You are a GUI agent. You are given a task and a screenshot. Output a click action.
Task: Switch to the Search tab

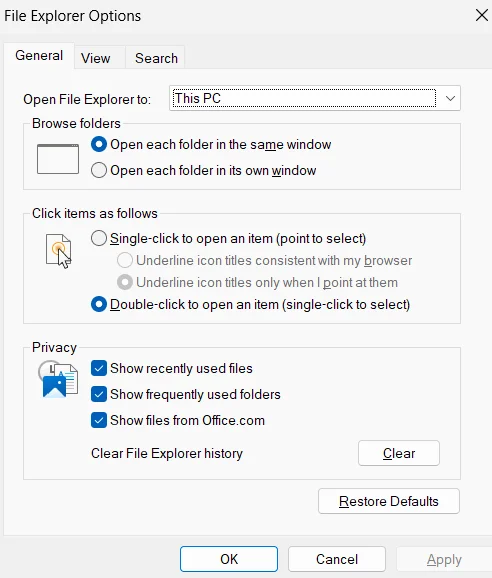coord(156,58)
